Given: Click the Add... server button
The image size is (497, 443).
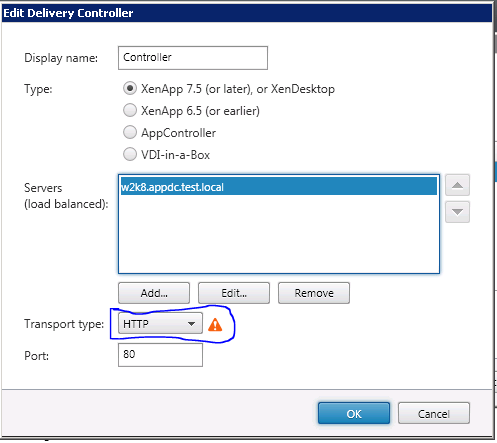Looking at the screenshot, I should pos(154,293).
